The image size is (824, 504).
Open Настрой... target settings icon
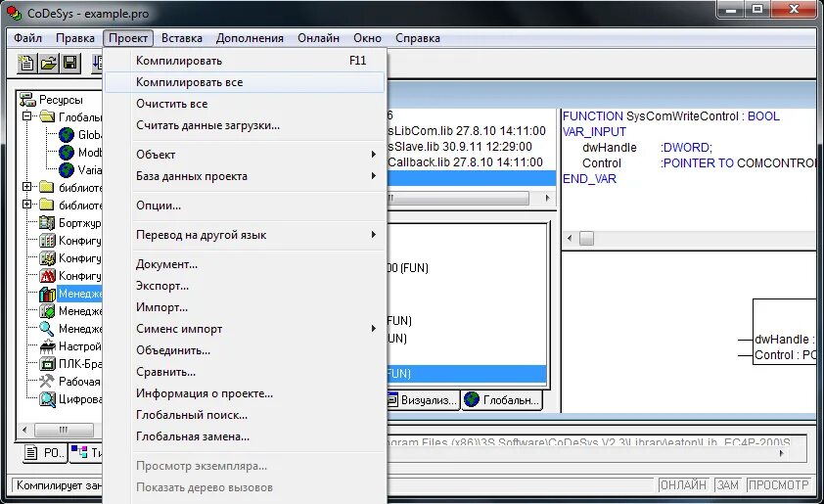pyautogui.click(x=47, y=346)
